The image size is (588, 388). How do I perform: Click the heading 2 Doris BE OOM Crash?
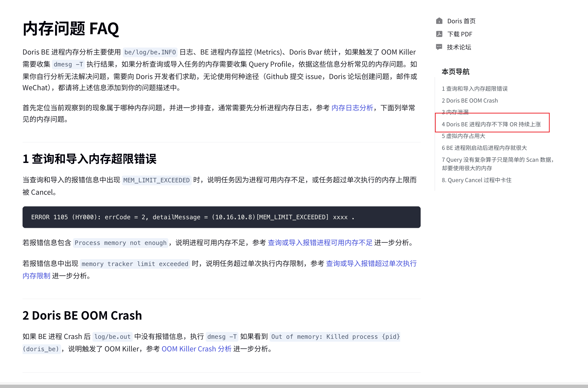[x=82, y=315]
